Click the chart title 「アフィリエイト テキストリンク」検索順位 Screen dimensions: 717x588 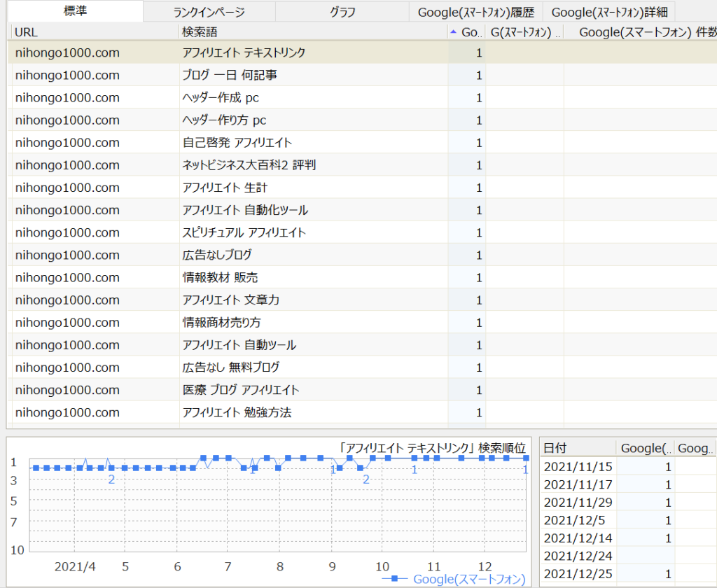coord(431,447)
